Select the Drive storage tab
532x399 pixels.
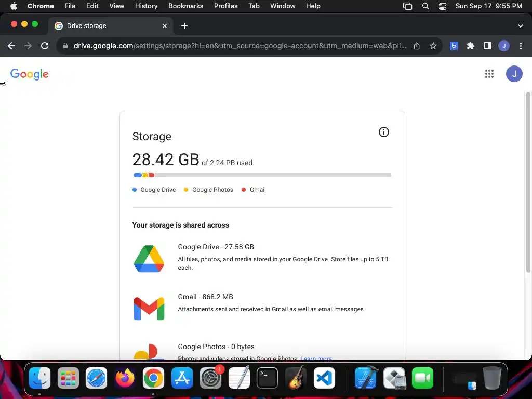tap(110, 26)
